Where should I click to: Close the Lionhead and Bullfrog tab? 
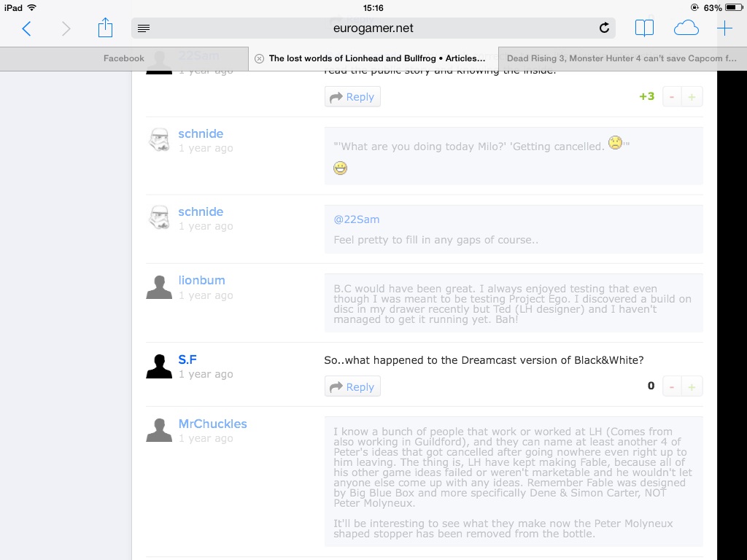259,58
